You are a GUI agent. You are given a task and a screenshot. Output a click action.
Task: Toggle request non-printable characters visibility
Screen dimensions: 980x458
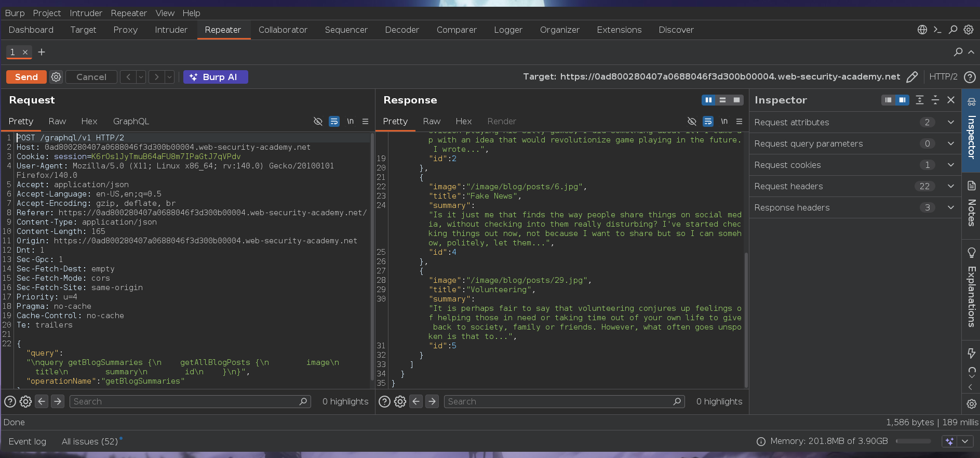[x=318, y=121]
